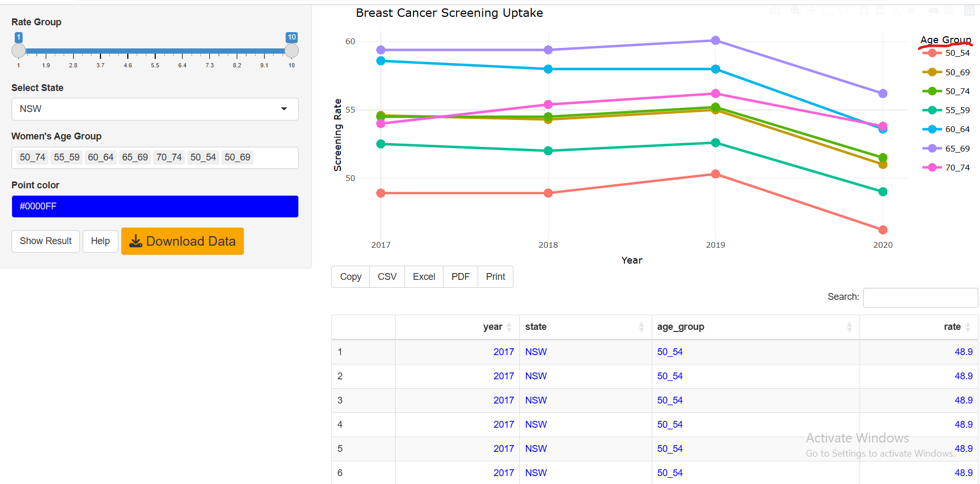Click the Zoom in plus icon

864,11
